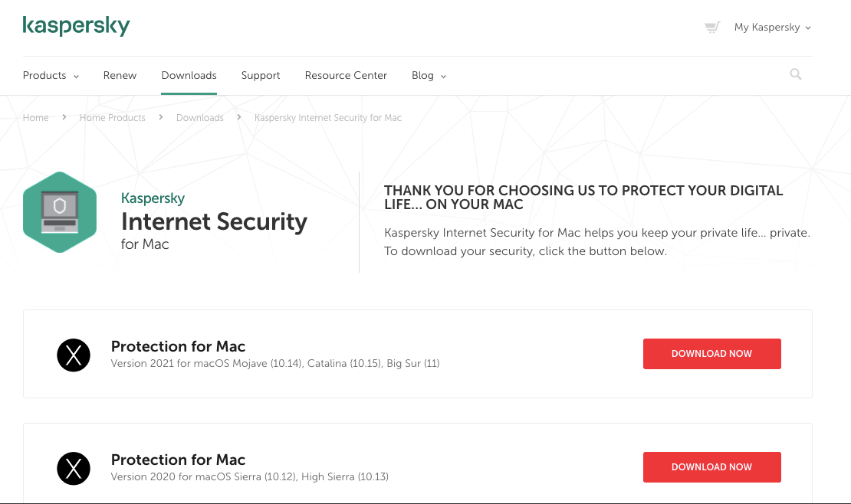Click the Kaspersky Internet Security for Mac breadcrumb
The image size is (851, 504).
[x=328, y=118]
